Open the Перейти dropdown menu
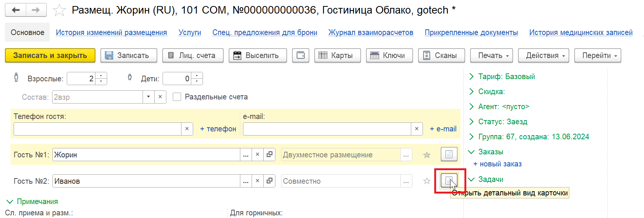Image resolution: width=644 pixels, height=218 pixels. click(598, 55)
